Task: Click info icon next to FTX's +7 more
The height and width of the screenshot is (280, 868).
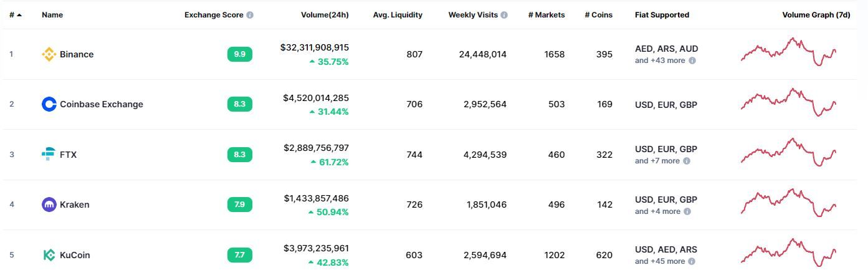Action: point(687,161)
